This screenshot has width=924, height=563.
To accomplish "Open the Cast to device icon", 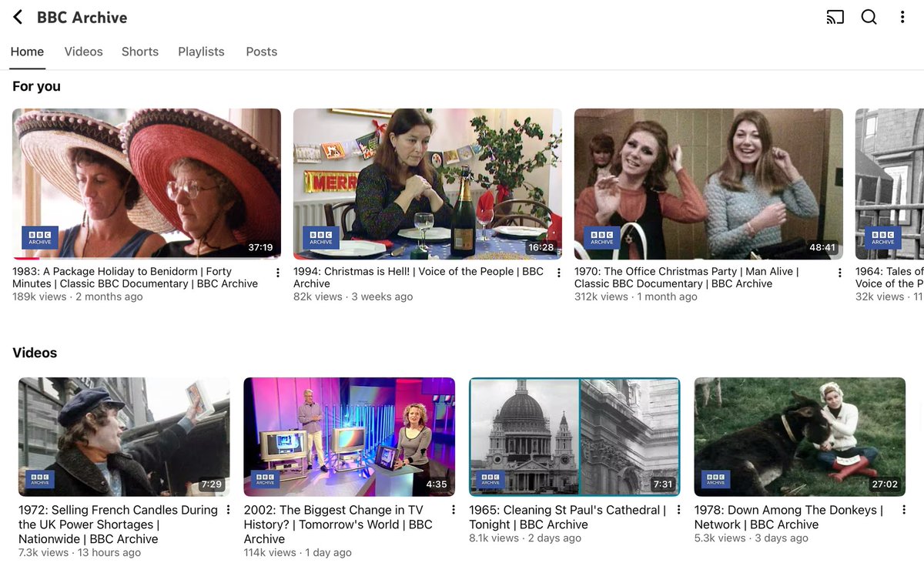I will 835,17.
